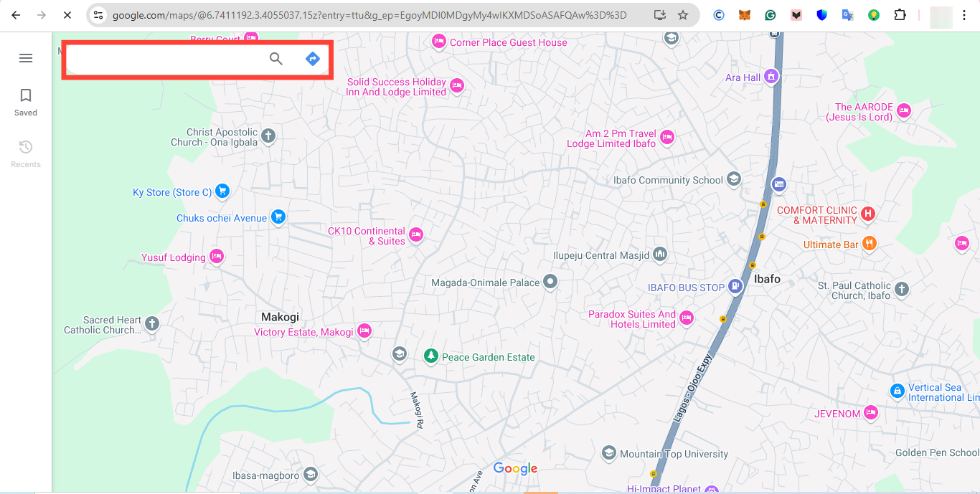Select Mountain Top University marker
This screenshot has width=980, height=494.
click(x=609, y=452)
